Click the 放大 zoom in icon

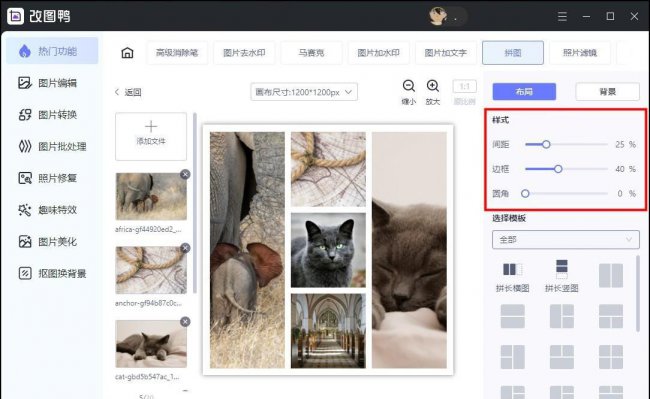click(433, 86)
